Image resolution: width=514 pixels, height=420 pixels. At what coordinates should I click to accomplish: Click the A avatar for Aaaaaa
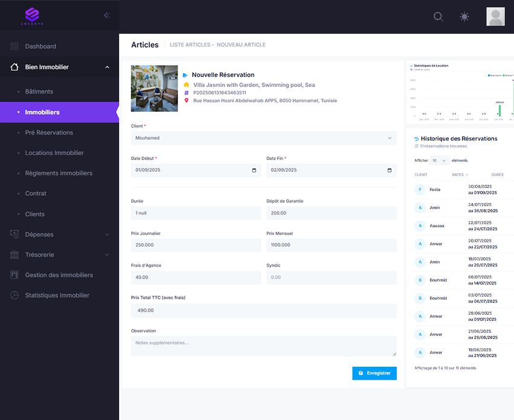pyautogui.click(x=420, y=226)
